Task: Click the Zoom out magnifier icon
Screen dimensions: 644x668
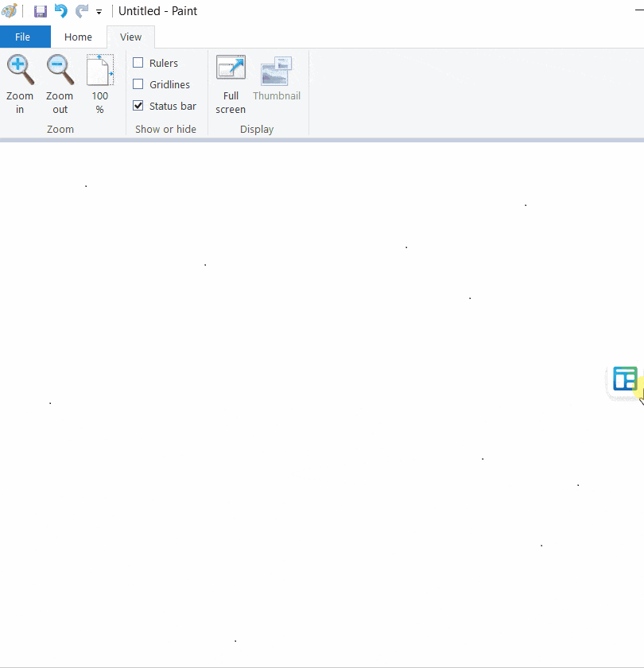Action: pos(60,70)
